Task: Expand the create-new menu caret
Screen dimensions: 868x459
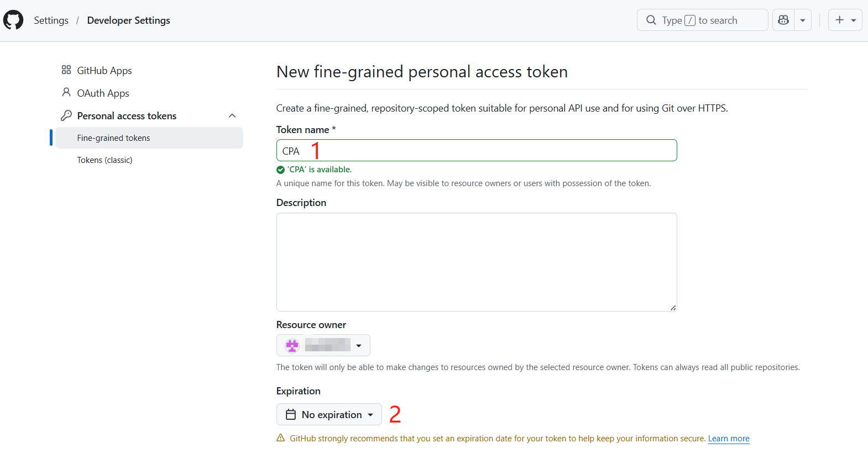Action: (x=854, y=20)
